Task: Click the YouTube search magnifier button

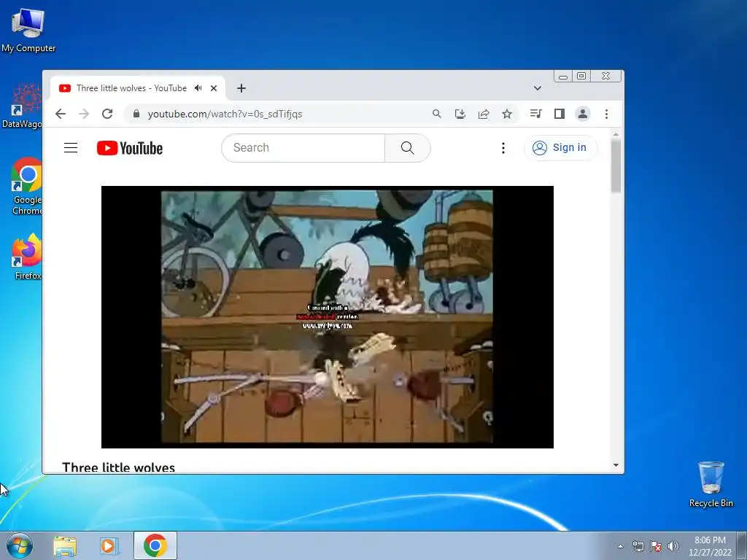Action: coord(407,147)
